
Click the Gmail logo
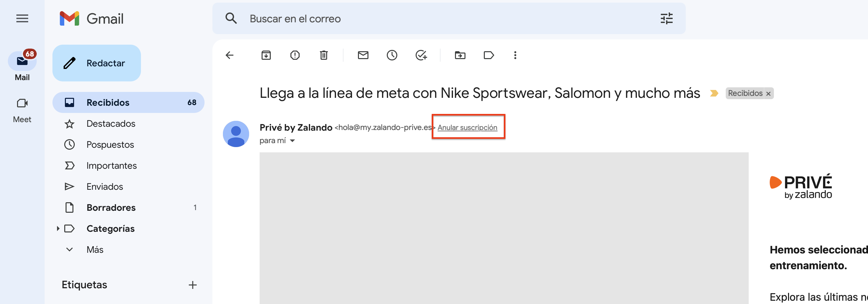tap(92, 19)
